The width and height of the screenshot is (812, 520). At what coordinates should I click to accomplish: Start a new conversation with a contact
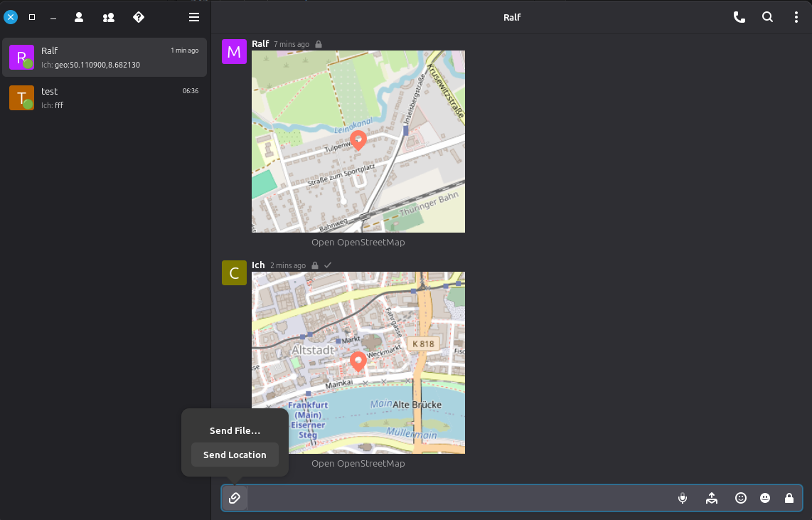79,16
